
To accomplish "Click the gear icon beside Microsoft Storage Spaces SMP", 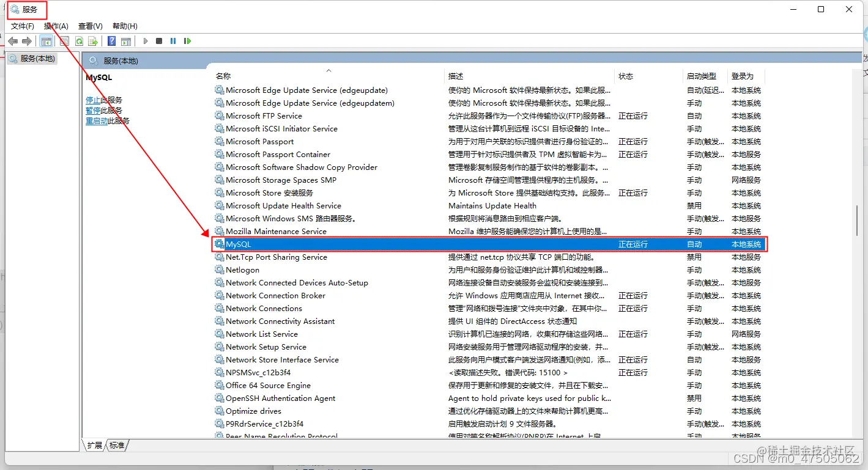I will tap(219, 180).
